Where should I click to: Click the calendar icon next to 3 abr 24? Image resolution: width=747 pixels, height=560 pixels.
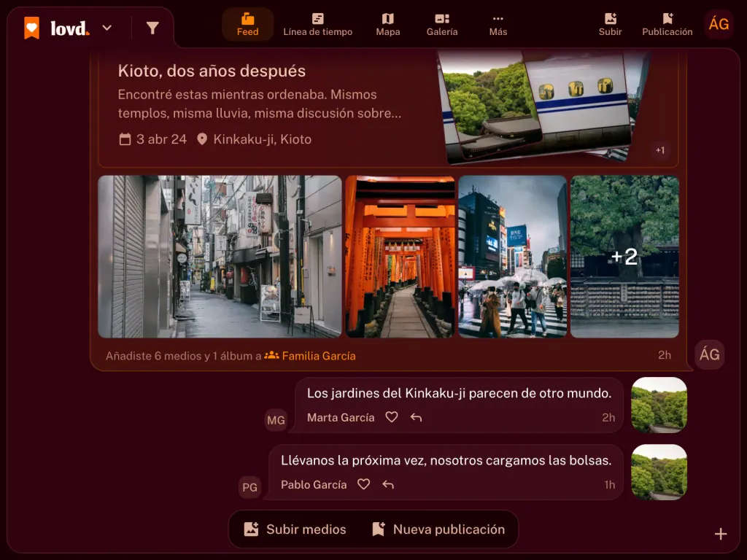click(125, 139)
